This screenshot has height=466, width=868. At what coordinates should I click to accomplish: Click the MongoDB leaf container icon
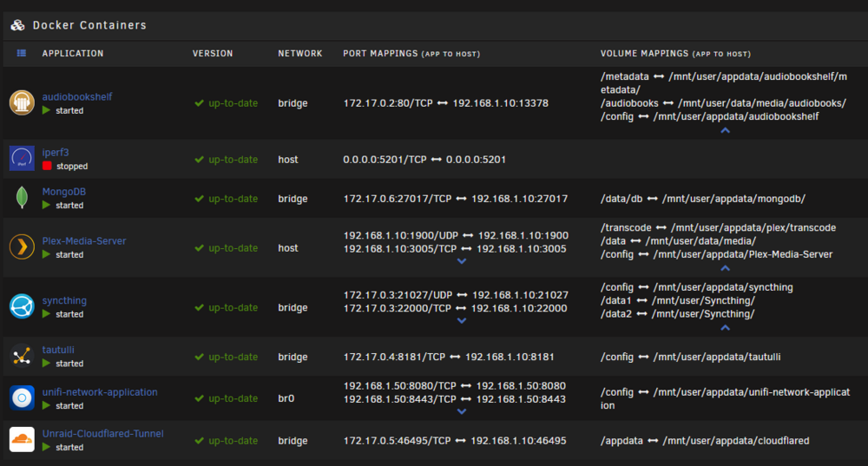pos(22,198)
